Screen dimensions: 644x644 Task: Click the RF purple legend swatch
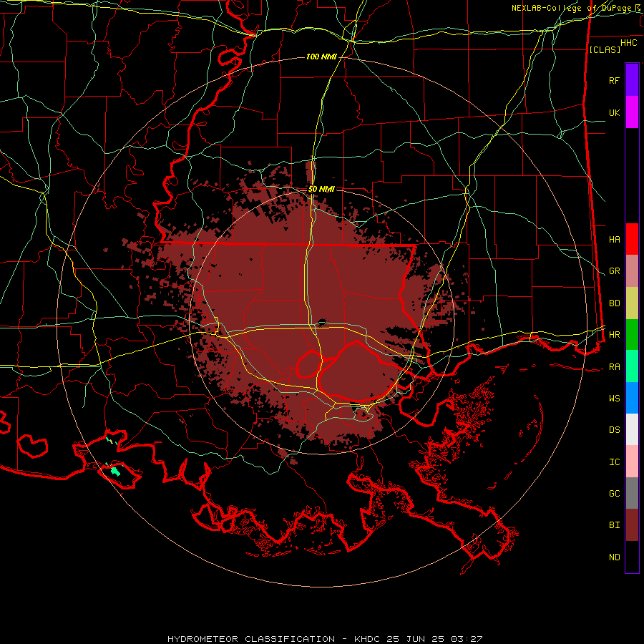click(x=632, y=80)
